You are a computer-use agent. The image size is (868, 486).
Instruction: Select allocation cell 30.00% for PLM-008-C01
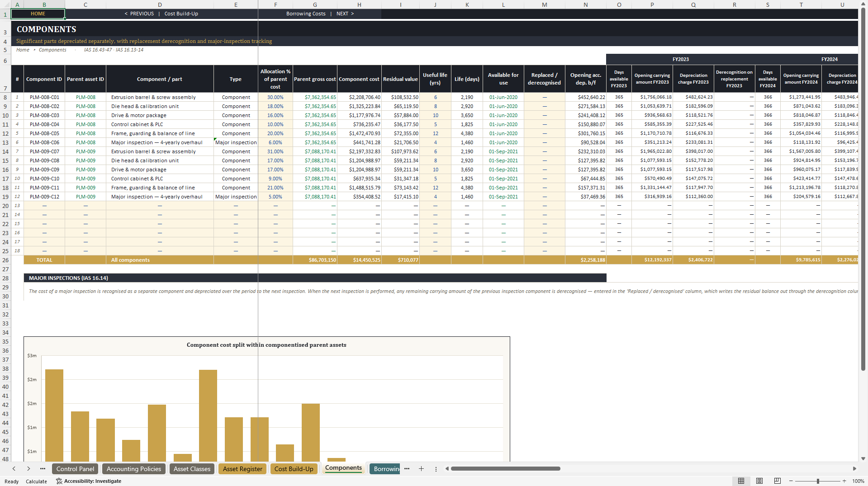pyautogui.click(x=275, y=97)
